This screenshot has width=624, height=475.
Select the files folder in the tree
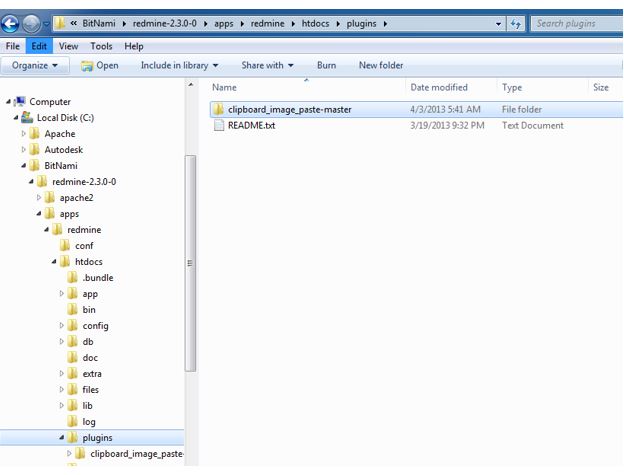coord(90,389)
